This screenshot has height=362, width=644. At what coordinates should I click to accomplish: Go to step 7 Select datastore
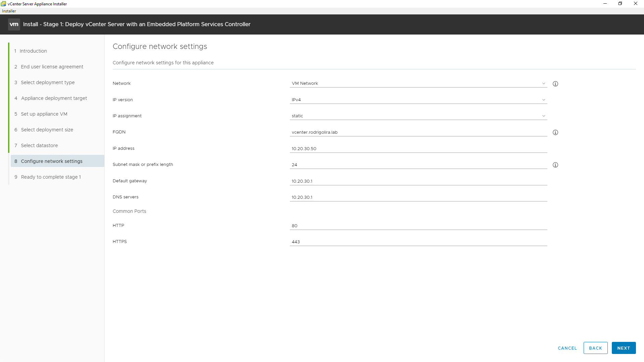[x=39, y=145]
